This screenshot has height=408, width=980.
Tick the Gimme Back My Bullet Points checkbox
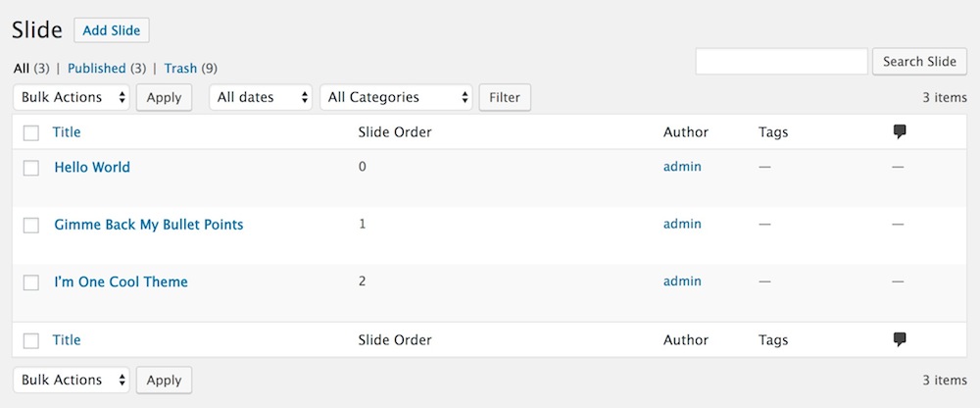[x=31, y=226]
